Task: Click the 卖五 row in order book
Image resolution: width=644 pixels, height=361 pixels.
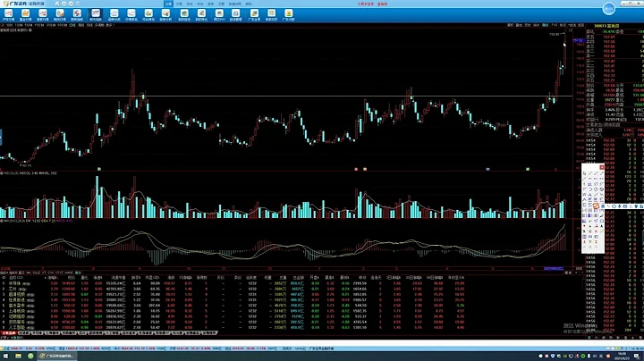Action: click(614, 37)
